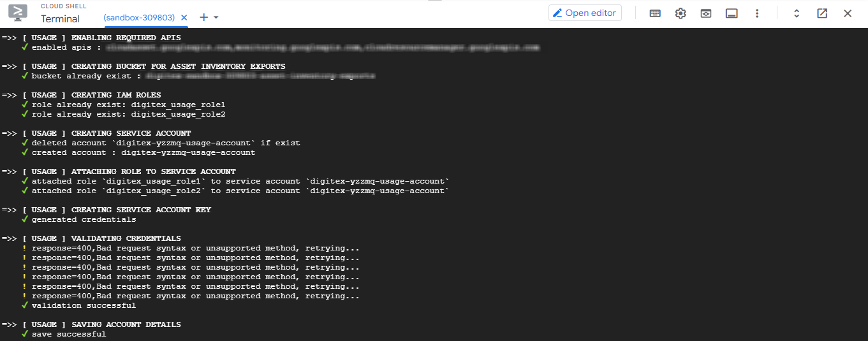Open the three-dot More menu

[x=757, y=13]
